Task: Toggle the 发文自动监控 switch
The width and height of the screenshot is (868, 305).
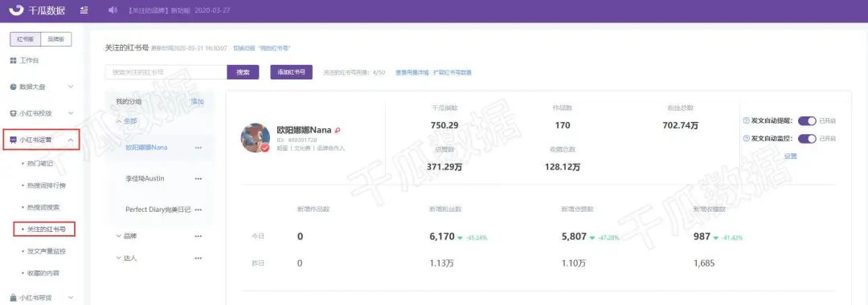Action: point(807,138)
